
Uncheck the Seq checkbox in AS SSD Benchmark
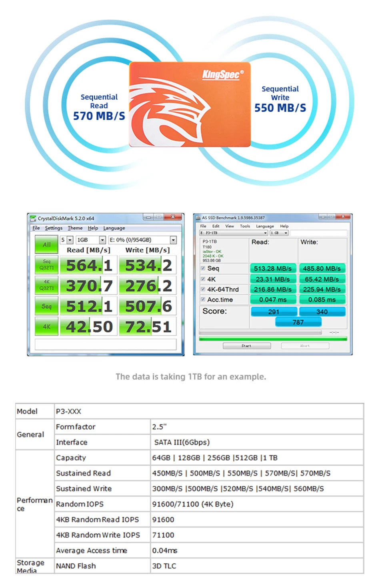pyautogui.click(x=203, y=268)
